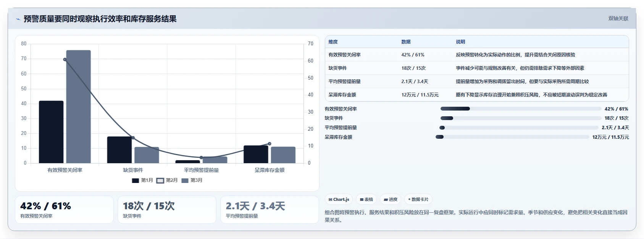Toggle the 第1月 legend item
This screenshot has width=644, height=239.
142,180
